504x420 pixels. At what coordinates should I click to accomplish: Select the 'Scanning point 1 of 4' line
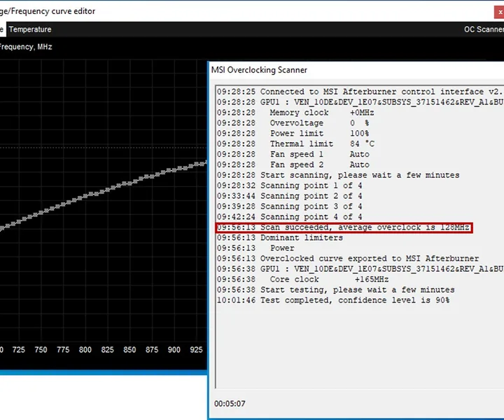[x=289, y=185]
